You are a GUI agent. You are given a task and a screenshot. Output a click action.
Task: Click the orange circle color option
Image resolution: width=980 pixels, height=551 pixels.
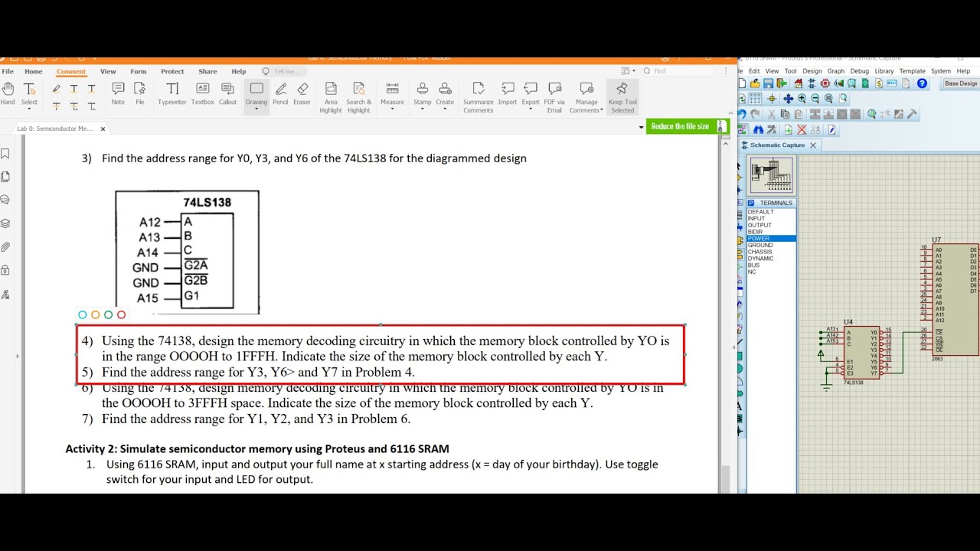click(x=96, y=315)
